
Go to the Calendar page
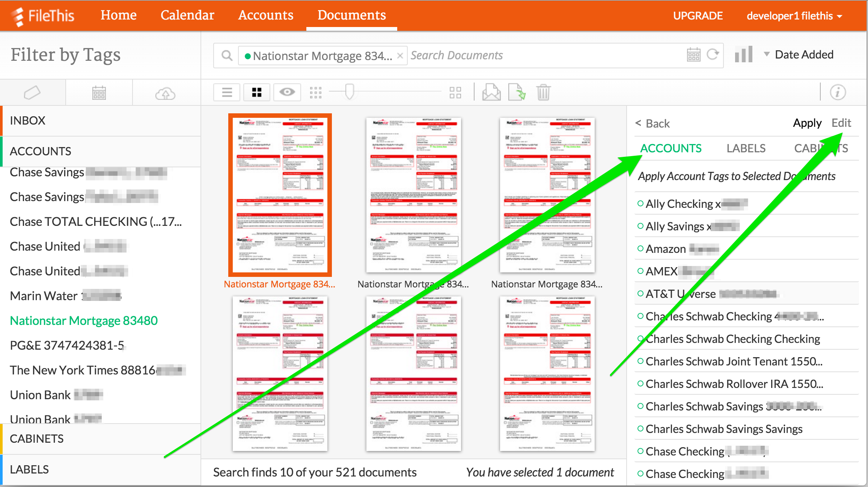coord(187,15)
